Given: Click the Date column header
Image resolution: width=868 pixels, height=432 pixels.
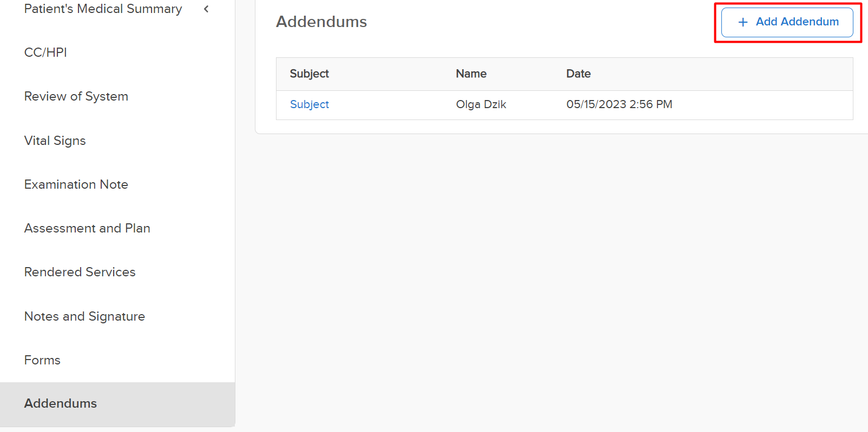Looking at the screenshot, I should pos(578,74).
